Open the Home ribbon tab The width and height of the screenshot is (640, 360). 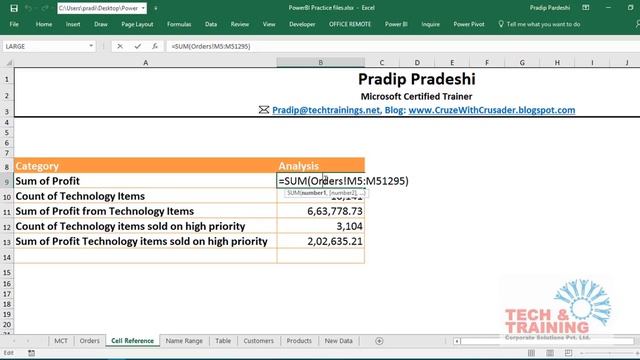click(44, 24)
